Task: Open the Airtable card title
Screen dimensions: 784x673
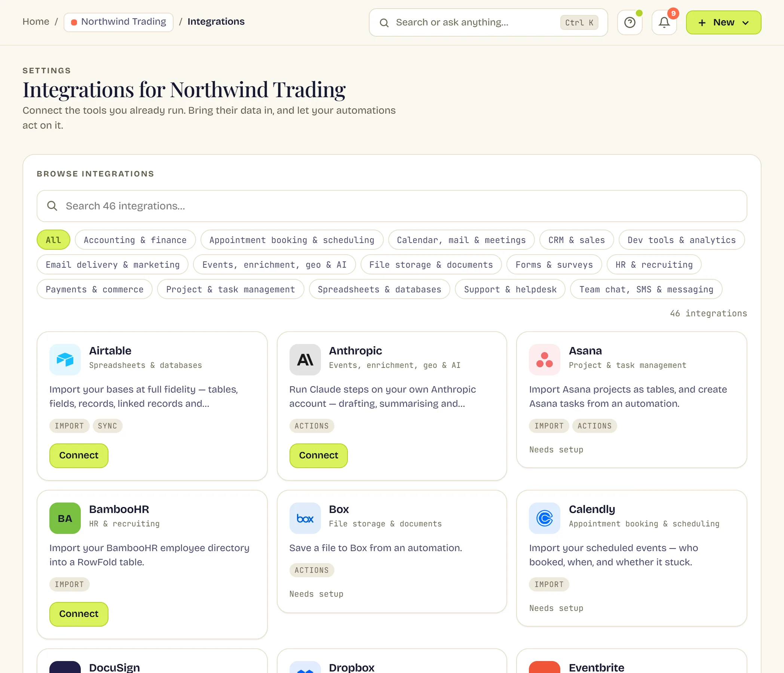Action: 110,351
